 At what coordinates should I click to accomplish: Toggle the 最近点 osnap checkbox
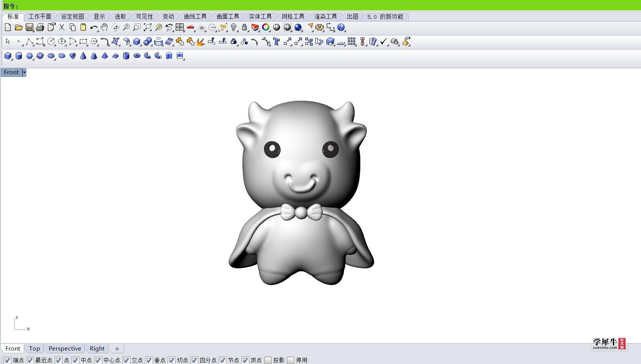tap(30, 360)
